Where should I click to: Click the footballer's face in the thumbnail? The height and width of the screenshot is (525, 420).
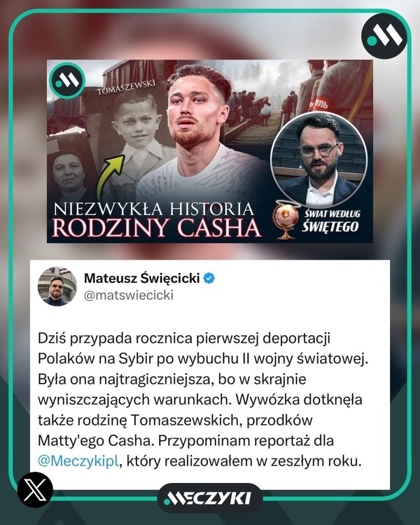[x=195, y=112]
